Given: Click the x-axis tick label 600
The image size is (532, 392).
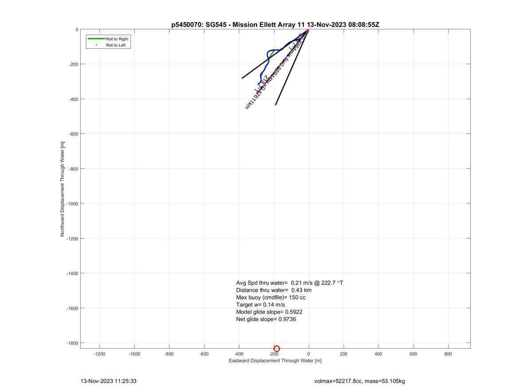Looking at the screenshot, I should 413,354.
